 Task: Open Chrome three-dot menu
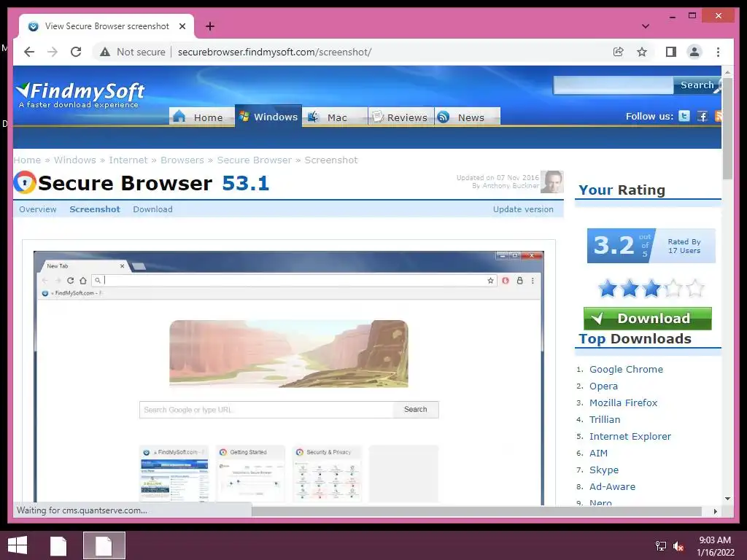click(718, 52)
